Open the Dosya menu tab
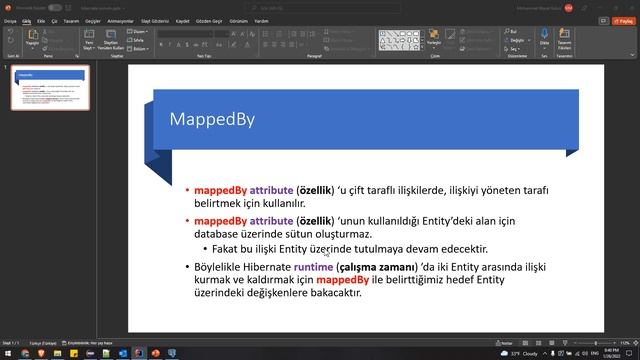The height and width of the screenshot is (360, 640). point(10,21)
